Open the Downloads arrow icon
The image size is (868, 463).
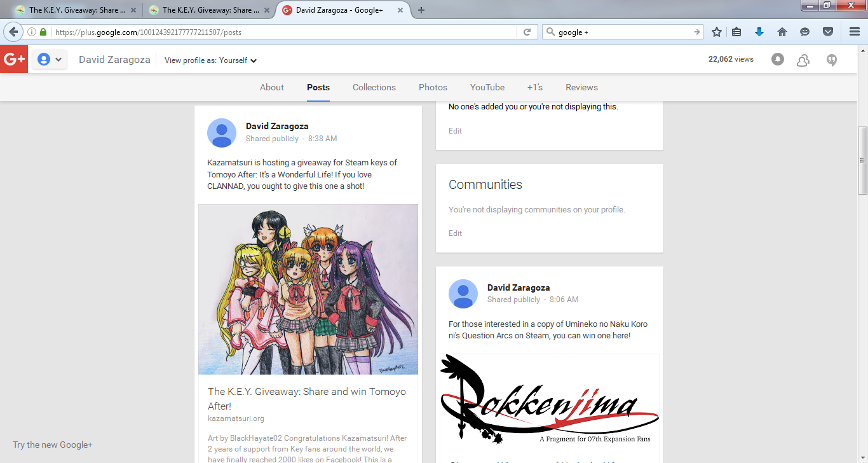[x=759, y=32]
